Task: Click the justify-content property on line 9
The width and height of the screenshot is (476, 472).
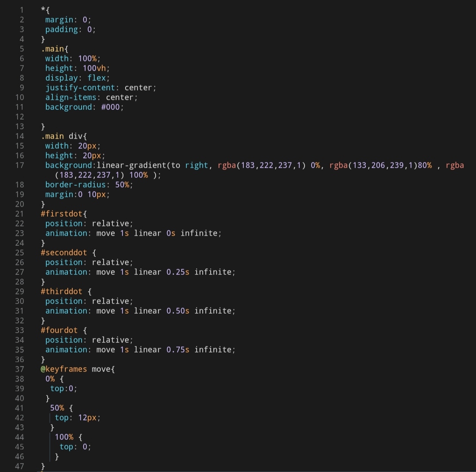Action: point(80,87)
